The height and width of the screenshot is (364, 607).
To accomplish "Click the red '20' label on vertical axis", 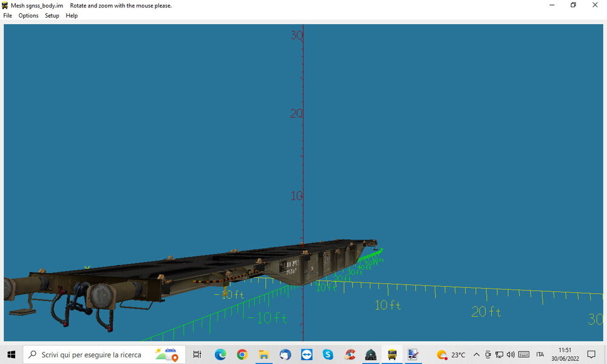I will pos(297,113).
